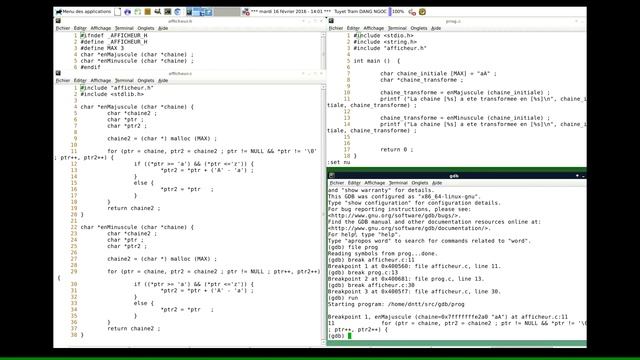Open Aide menu in afficheur.h window
The width and height of the screenshot is (640, 360).
click(x=163, y=28)
